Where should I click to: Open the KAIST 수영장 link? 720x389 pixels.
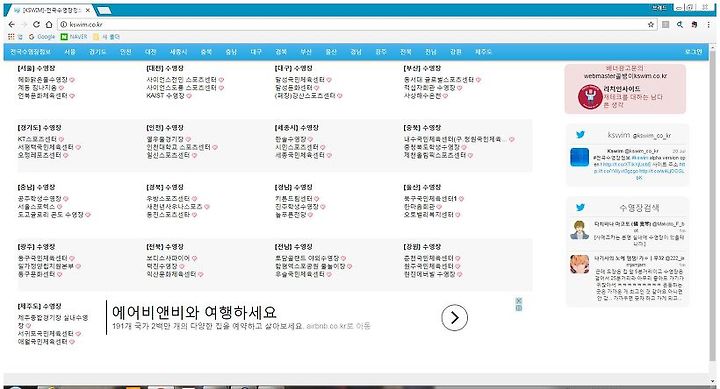(x=165, y=96)
